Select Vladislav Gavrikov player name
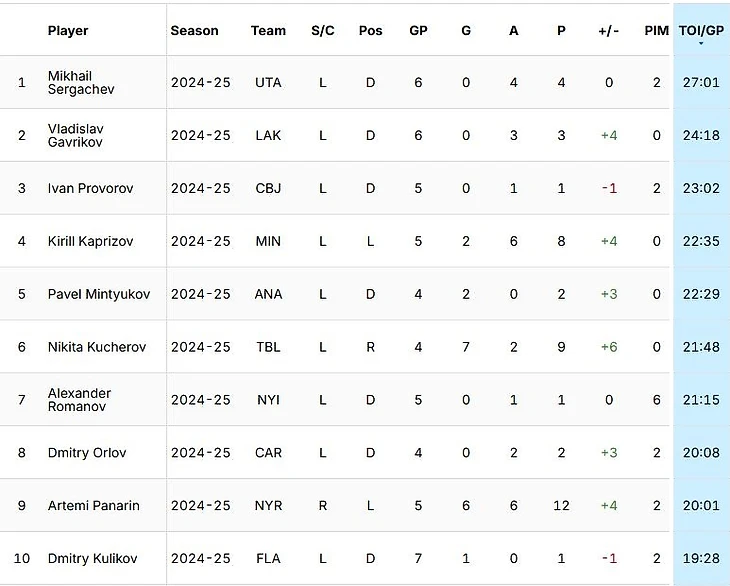The width and height of the screenshot is (730, 586). point(75,135)
